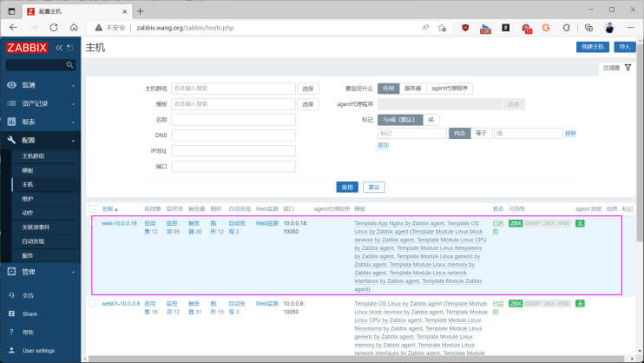The height and width of the screenshot is (363, 644).
Task: Sort hosts by 名称 column header
Action: click(x=109, y=208)
